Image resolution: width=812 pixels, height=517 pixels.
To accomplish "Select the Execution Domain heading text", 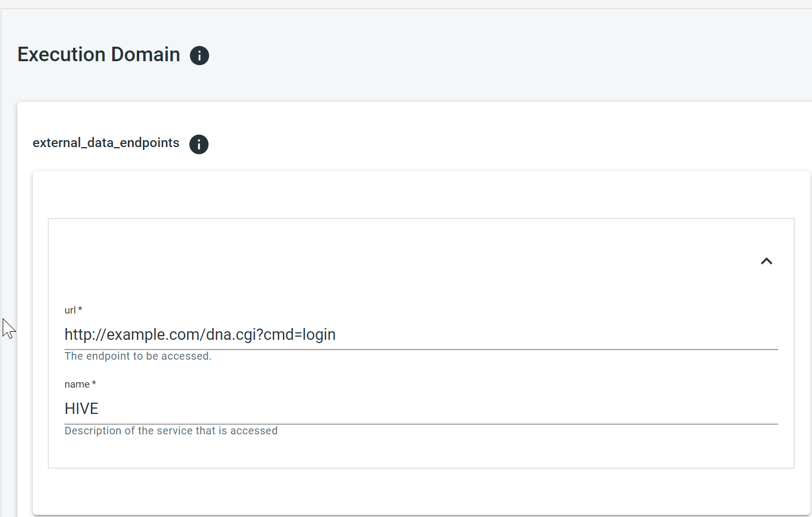I will 99,54.
